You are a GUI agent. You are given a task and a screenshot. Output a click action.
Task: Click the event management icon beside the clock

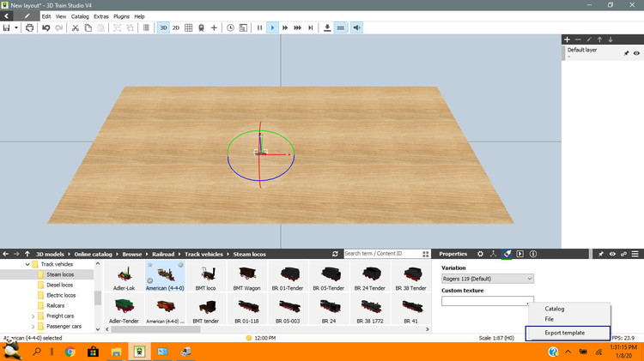pos(243,28)
